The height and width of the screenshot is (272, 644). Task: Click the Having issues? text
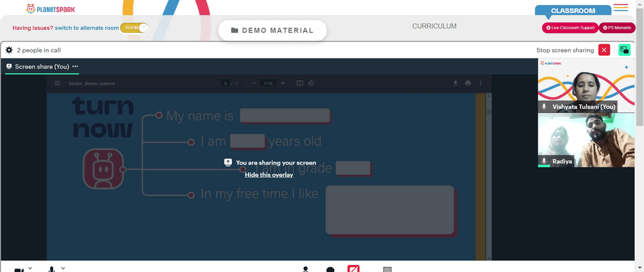[x=33, y=28]
